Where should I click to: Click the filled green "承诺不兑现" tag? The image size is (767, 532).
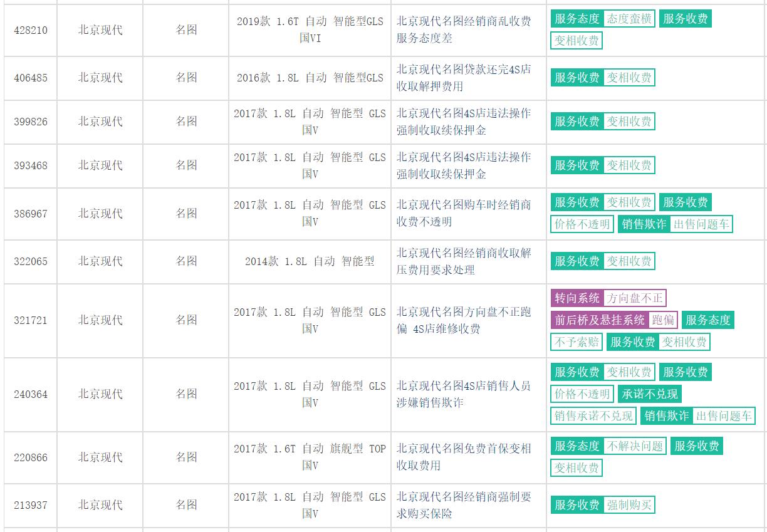click(x=649, y=394)
